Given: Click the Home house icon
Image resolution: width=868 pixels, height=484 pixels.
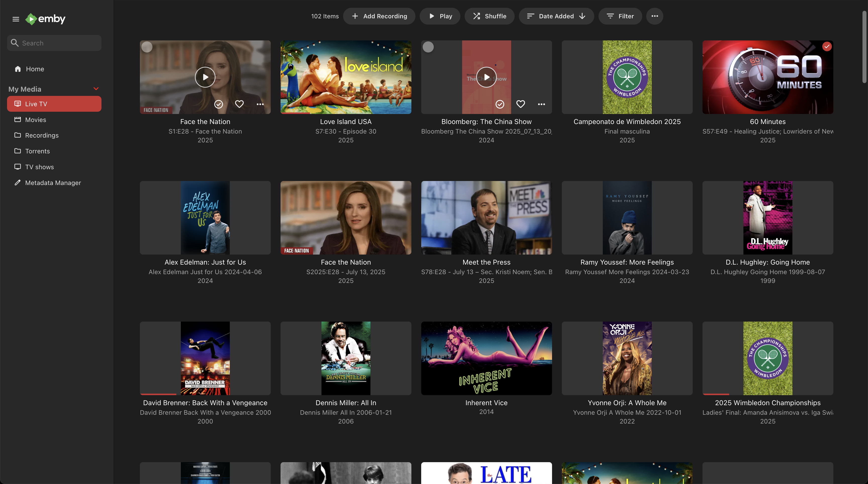Looking at the screenshot, I should [18, 69].
